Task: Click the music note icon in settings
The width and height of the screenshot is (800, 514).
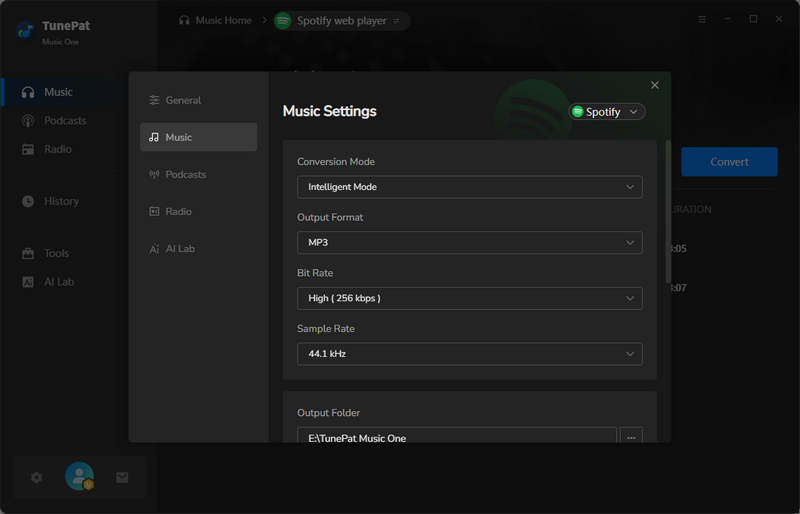Action: [x=154, y=137]
